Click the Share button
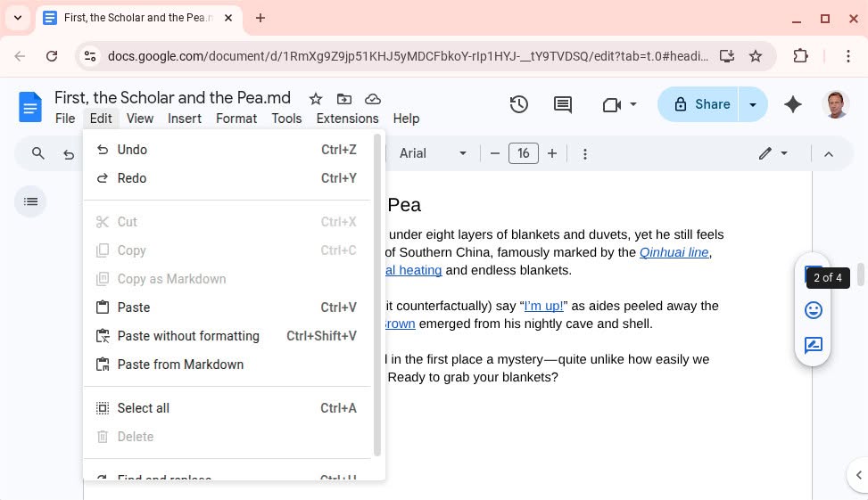This screenshot has height=500, width=868. point(699,104)
